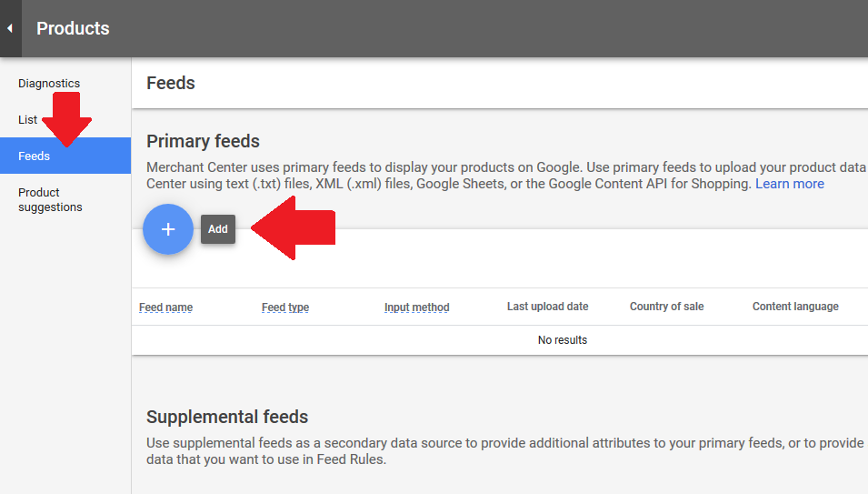868x494 pixels.
Task: Click the Supplemental feeds description text
Action: point(504,451)
